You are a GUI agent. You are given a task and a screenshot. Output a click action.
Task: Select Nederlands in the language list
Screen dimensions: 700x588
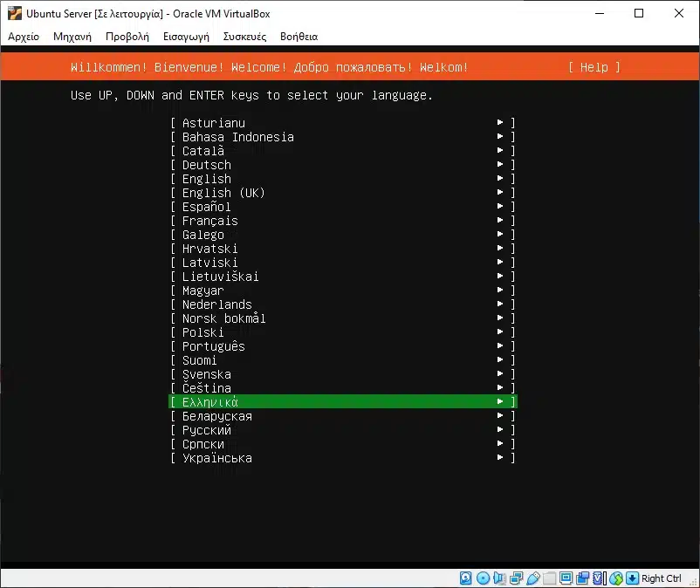343,304
